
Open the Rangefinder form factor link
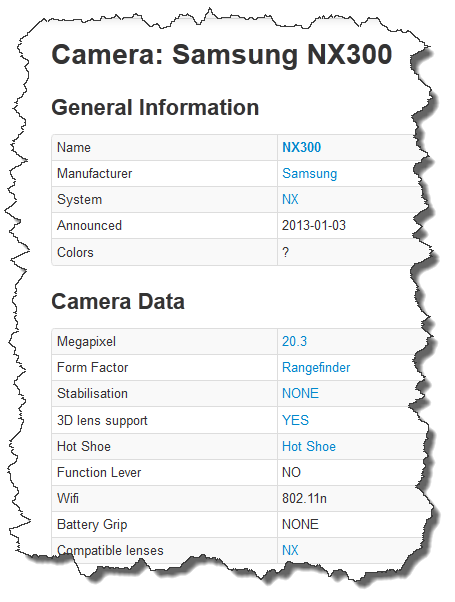(x=316, y=367)
